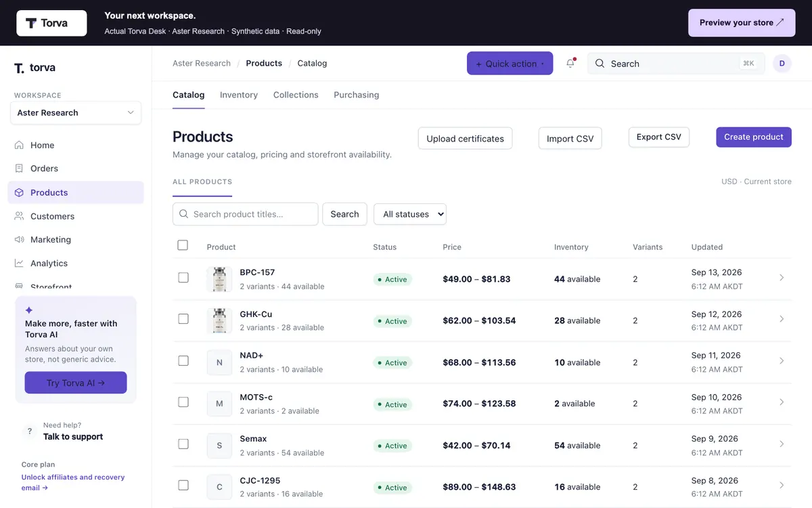812x508 pixels.
Task: Expand the GHK-Cu row chevron
Action: pos(782,319)
